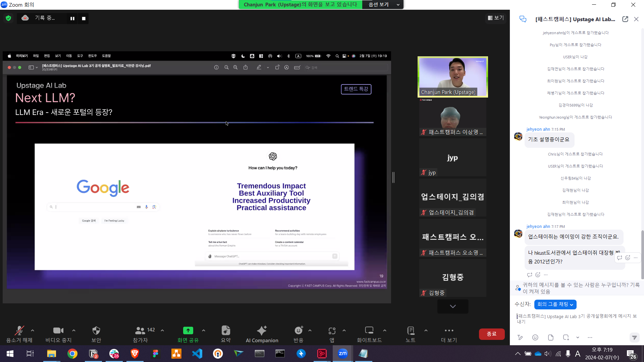
Task: Expand audio options arrow next to mute
Action: pos(33,330)
